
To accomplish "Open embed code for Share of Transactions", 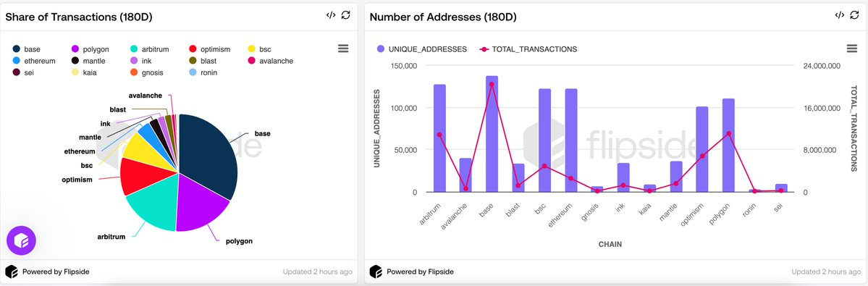I will [331, 15].
